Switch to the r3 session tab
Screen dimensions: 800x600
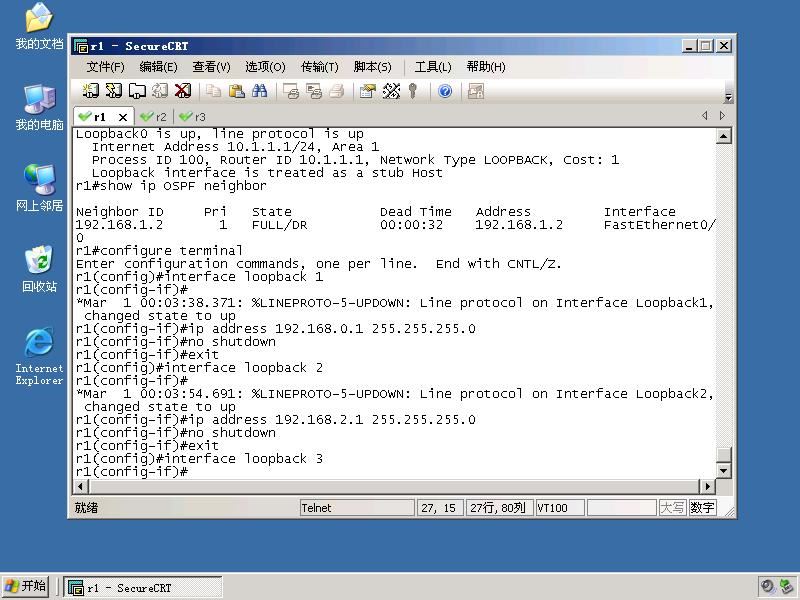tap(193, 117)
